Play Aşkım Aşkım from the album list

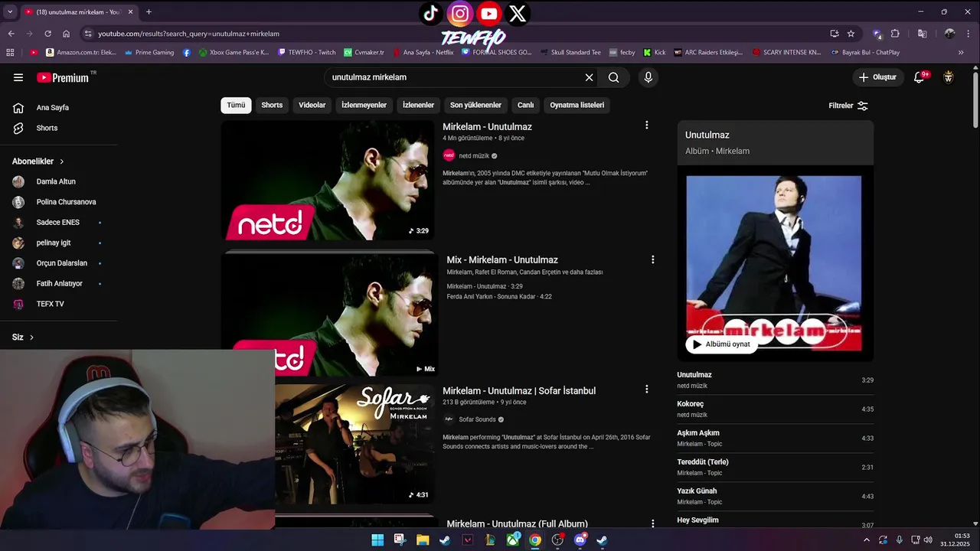775,438
